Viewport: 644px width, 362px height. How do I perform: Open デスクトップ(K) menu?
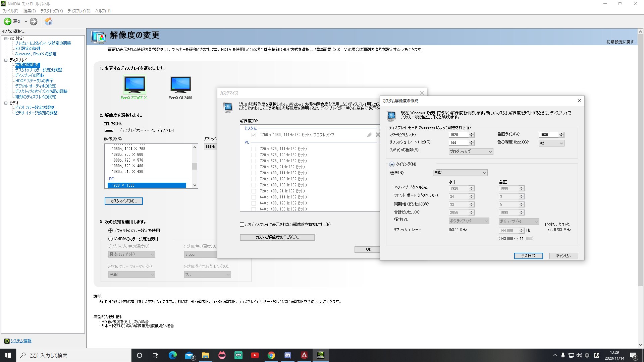coord(52,11)
